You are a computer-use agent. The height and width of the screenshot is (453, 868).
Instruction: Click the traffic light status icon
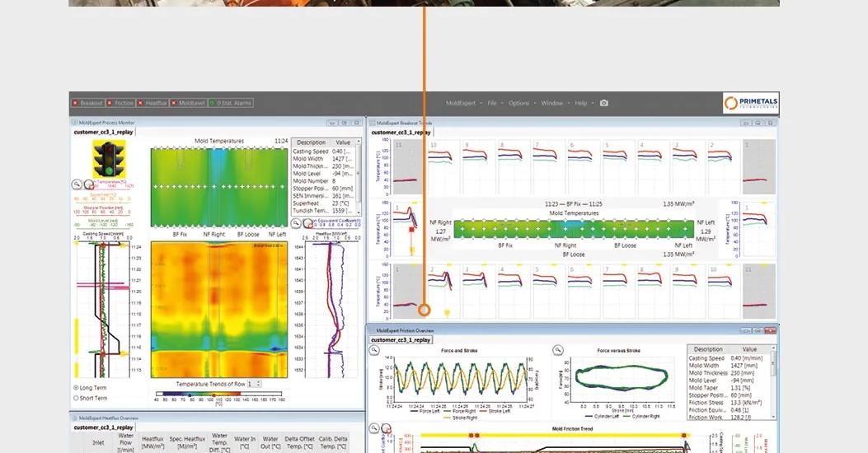click(109, 159)
